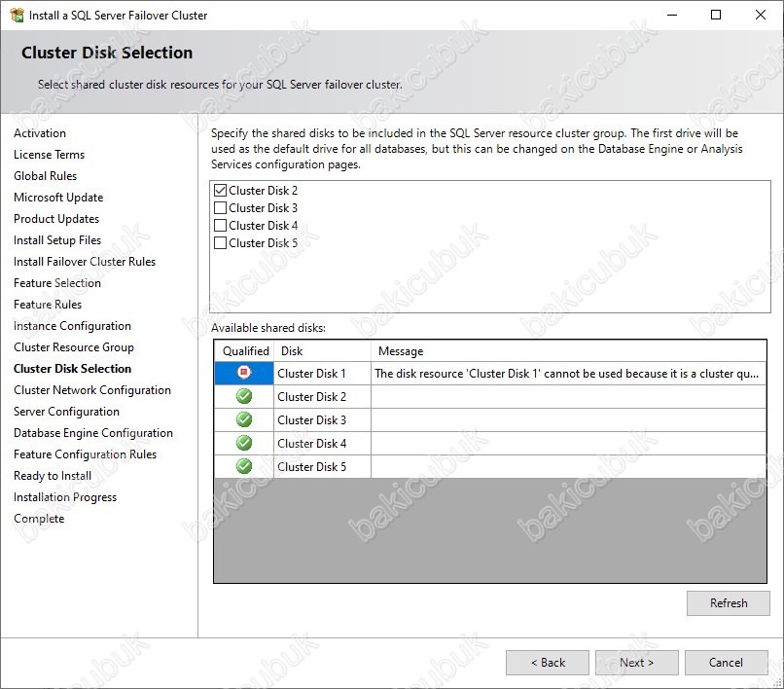Select the Install Failover Cluster Rules step
The image size is (784, 689).
coord(85,262)
